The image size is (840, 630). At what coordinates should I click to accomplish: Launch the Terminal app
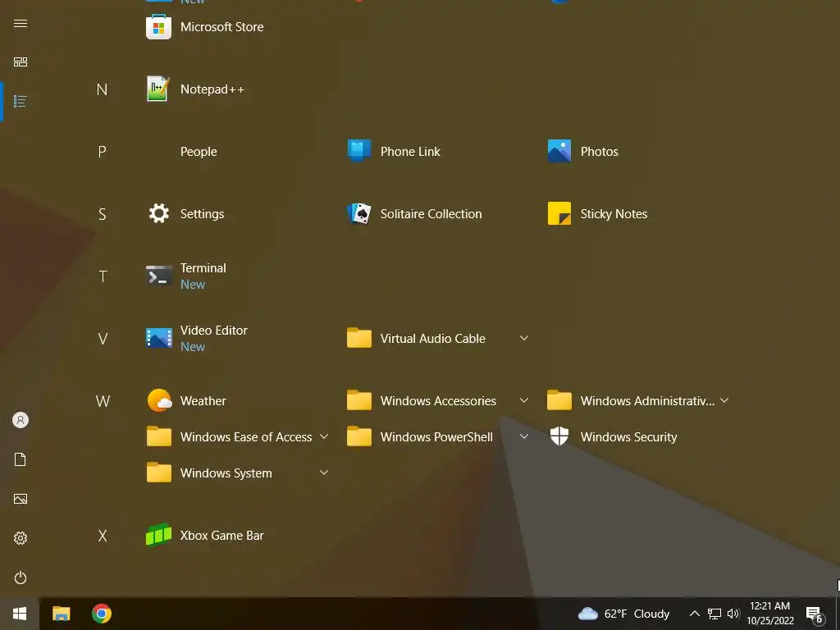tap(186, 276)
